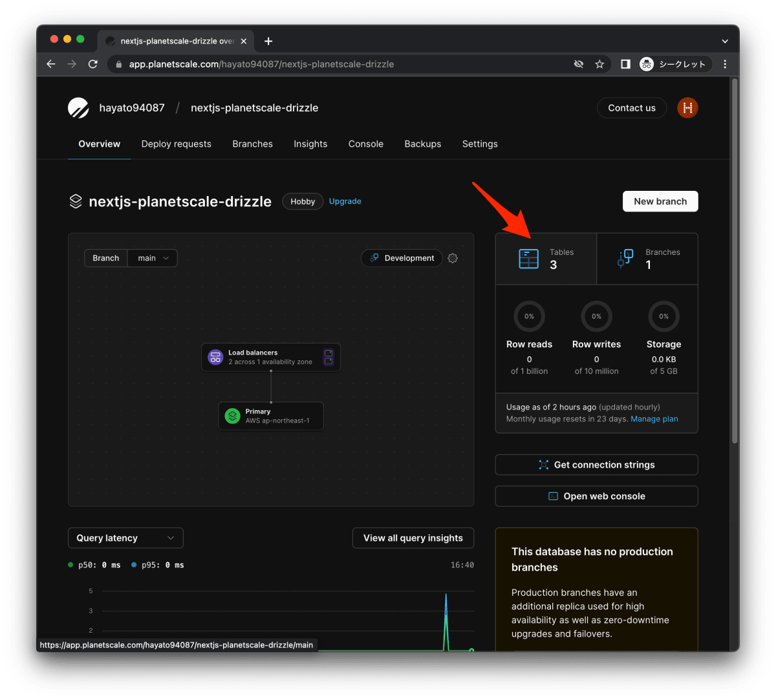Click the Hobby plan badge
Viewport: 776px width, 700px height.
pos(303,202)
